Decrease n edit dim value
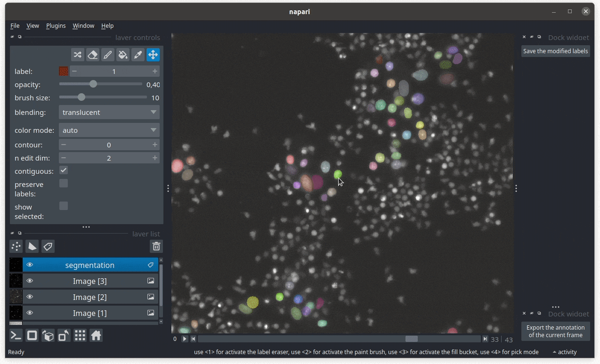 click(x=64, y=158)
